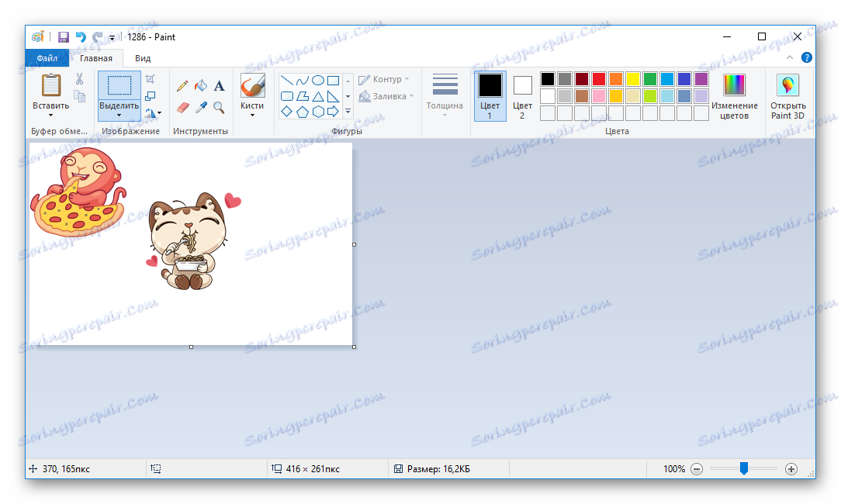The width and height of the screenshot is (841, 504).
Task: Expand the full shapes gallery
Action: [348, 112]
